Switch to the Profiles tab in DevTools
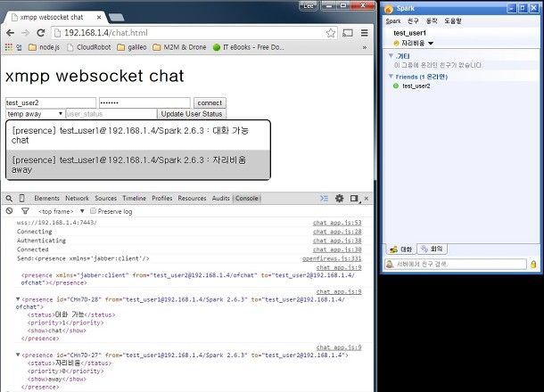The height and width of the screenshot is (392, 544). [x=162, y=199]
